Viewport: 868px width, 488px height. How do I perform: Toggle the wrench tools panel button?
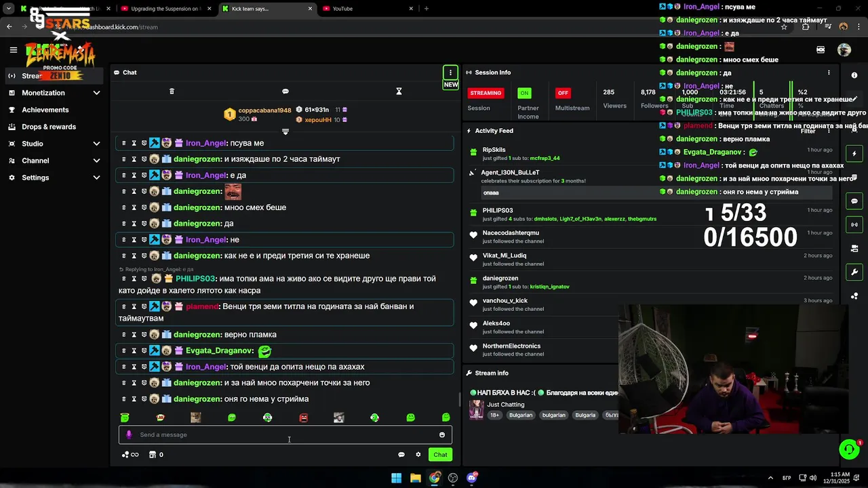854,272
